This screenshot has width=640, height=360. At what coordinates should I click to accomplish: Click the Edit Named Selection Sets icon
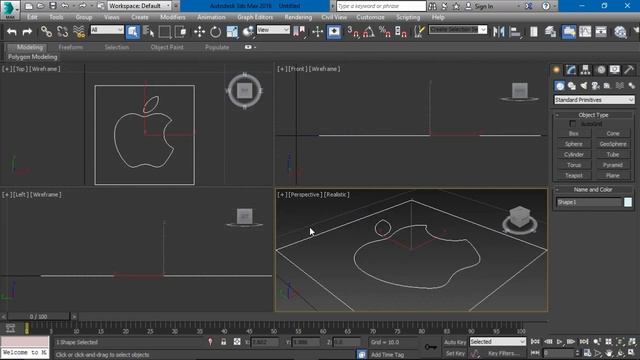click(x=419, y=32)
